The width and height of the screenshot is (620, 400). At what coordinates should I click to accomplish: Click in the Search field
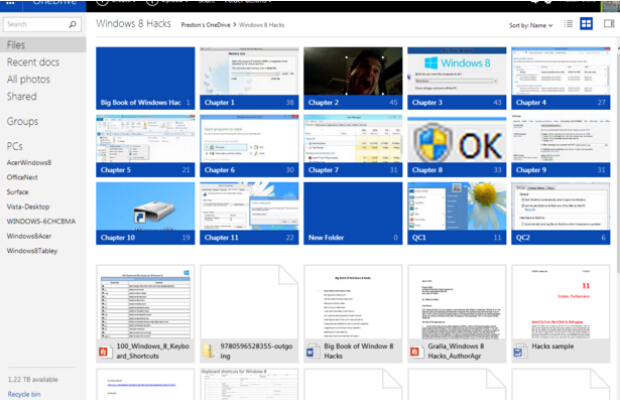[42, 25]
